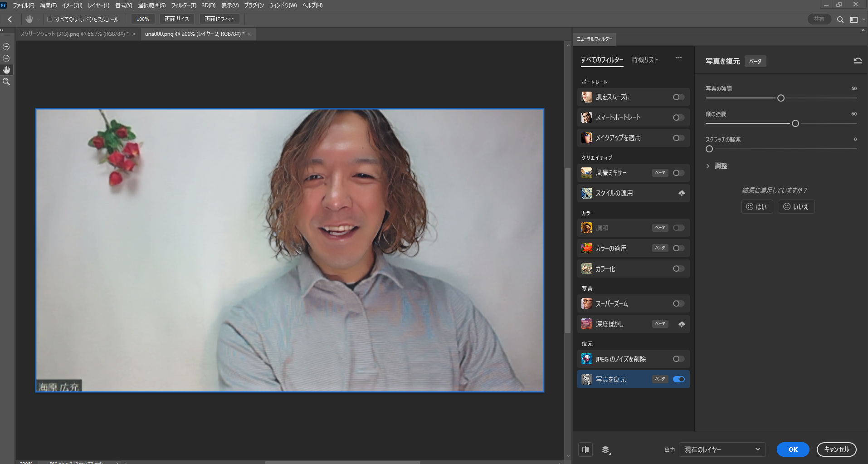Click the zoom in plus icon
Viewport: 868px width, 464px height.
[x=6, y=46]
